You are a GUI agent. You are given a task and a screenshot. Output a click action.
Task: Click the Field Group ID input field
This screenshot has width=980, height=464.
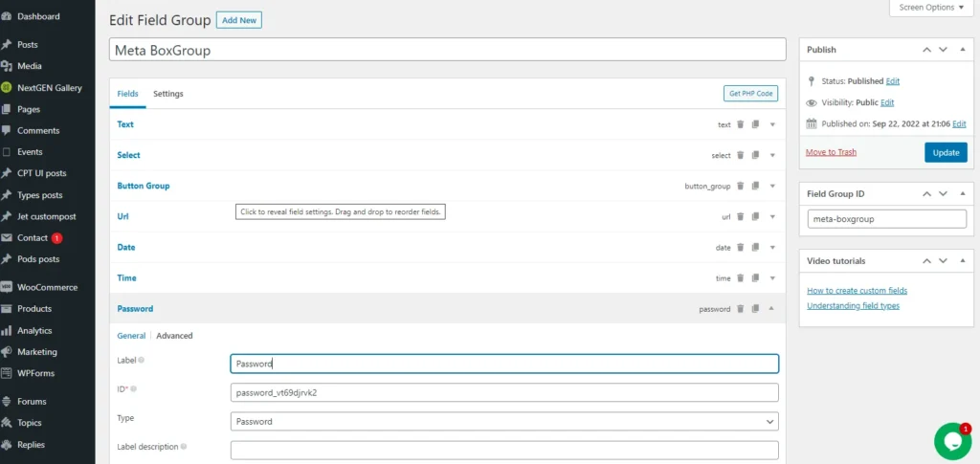886,219
